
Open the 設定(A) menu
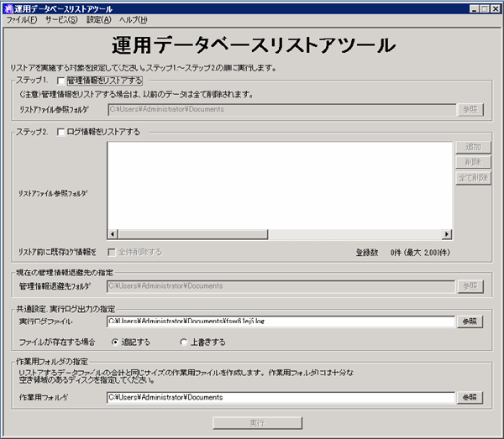pyautogui.click(x=98, y=19)
